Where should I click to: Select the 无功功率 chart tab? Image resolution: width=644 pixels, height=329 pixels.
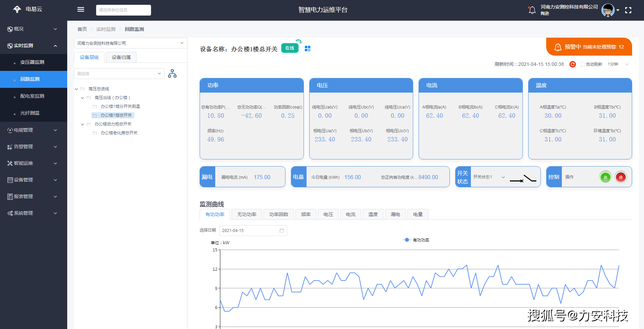pyautogui.click(x=246, y=214)
